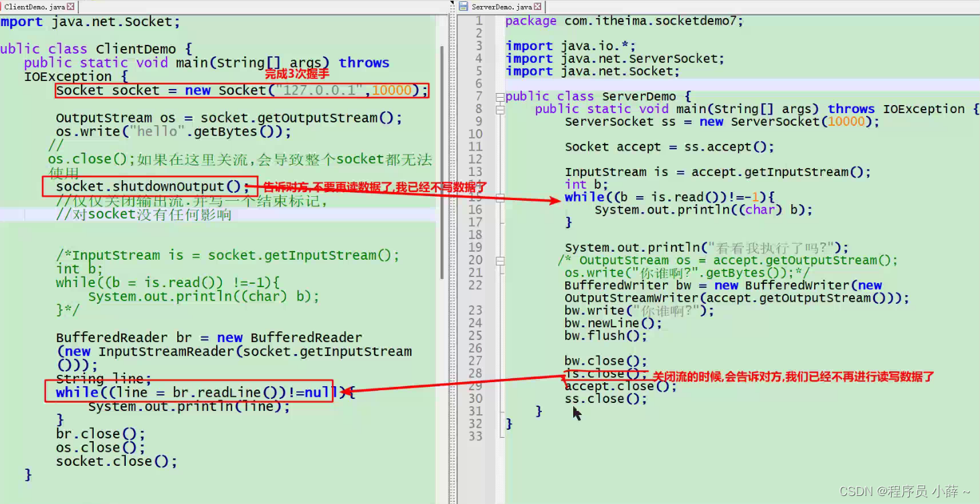Click the 'String line;' declaration
This screenshot has height=504, width=980.
point(104,379)
